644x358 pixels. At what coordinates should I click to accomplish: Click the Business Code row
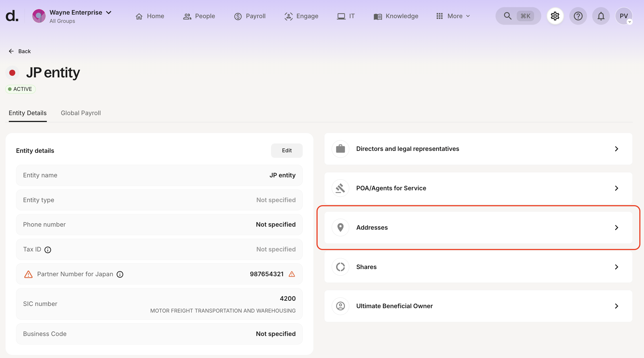point(159,334)
